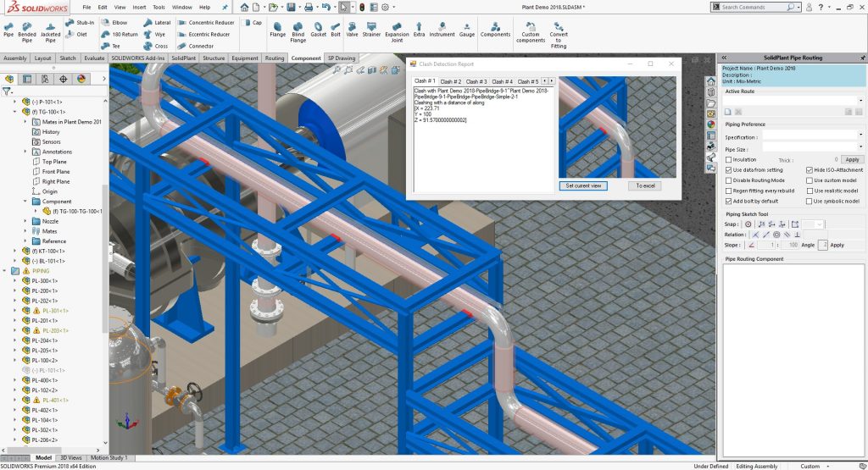Expand the Nozzle folder
This screenshot has height=470, width=868.
(25, 221)
